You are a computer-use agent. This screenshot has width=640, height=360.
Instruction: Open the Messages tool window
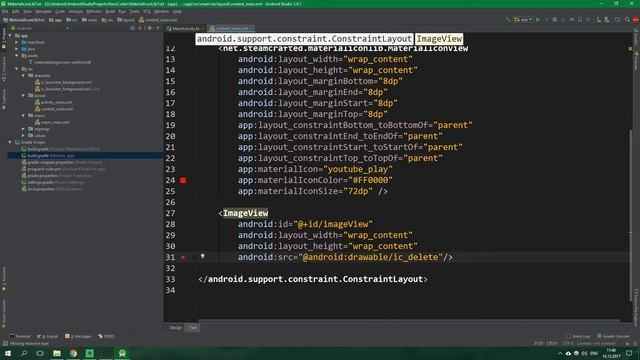click(78, 336)
